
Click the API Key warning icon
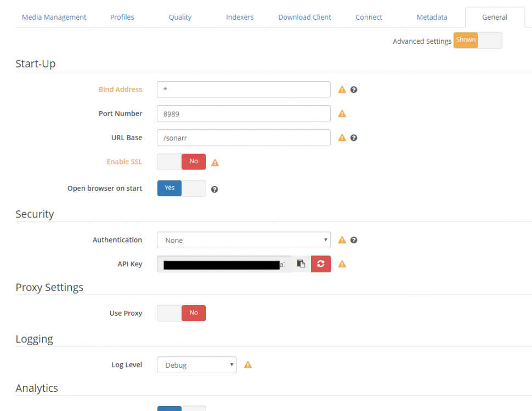[x=342, y=264]
